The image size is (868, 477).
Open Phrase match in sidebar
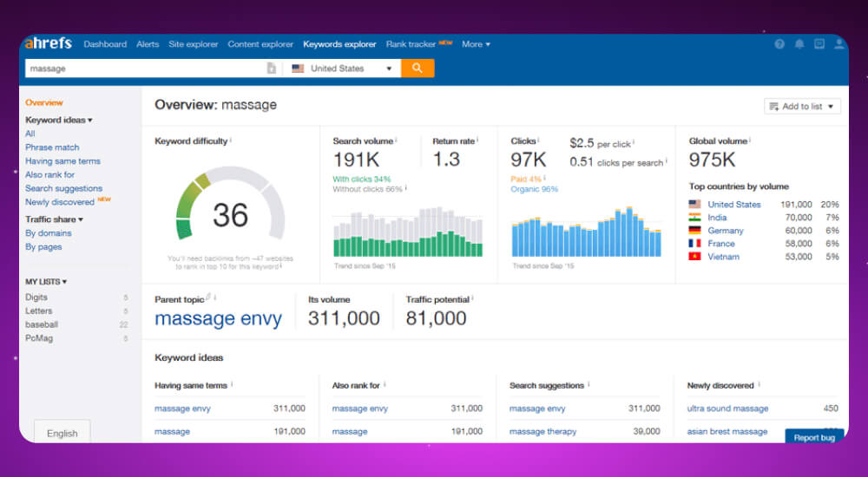[52, 147]
